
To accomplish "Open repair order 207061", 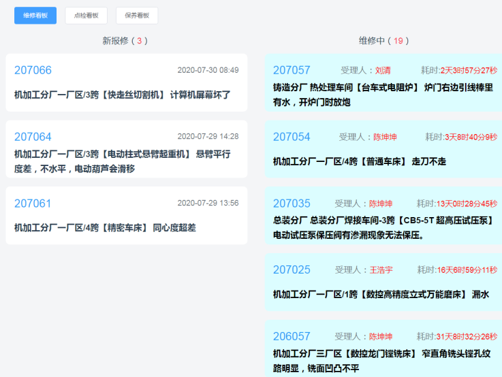I will [x=33, y=203].
